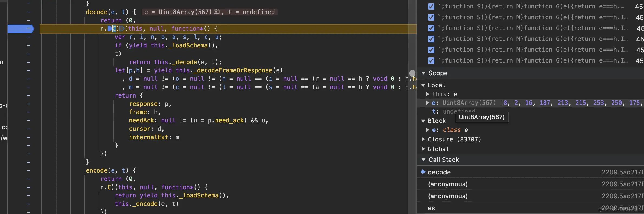
Task: Click inline value hint 't = undefined'
Action: (x=251, y=12)
